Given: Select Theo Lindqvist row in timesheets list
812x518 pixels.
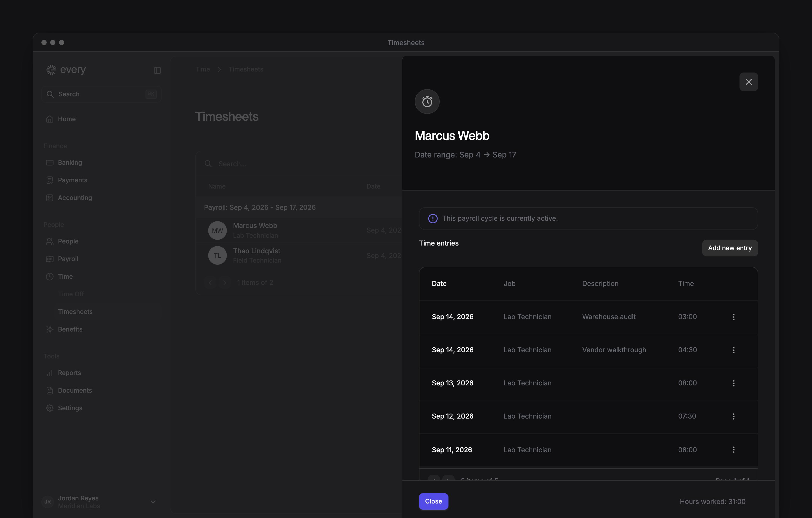Looking at the screenshot, I should pyautogui.click(x=299, y=255).
